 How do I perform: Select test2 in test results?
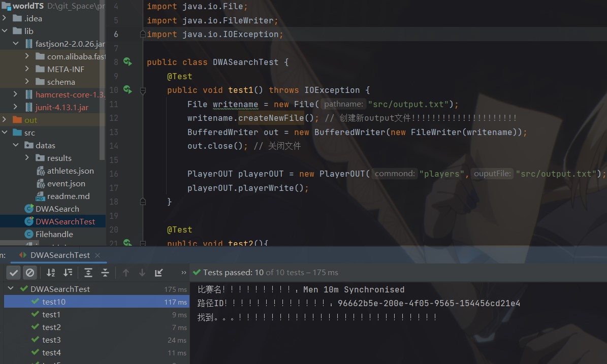tap(97, 327)
